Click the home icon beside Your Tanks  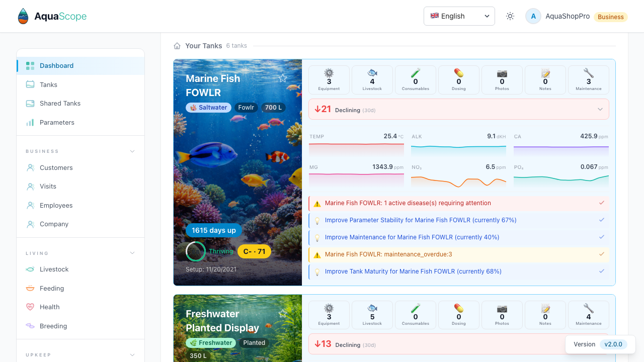click(177, 46)
